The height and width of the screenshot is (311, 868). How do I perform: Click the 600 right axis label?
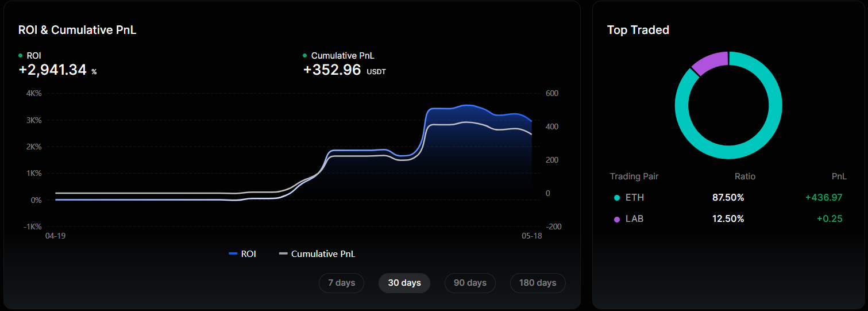[x=552, y=94]
